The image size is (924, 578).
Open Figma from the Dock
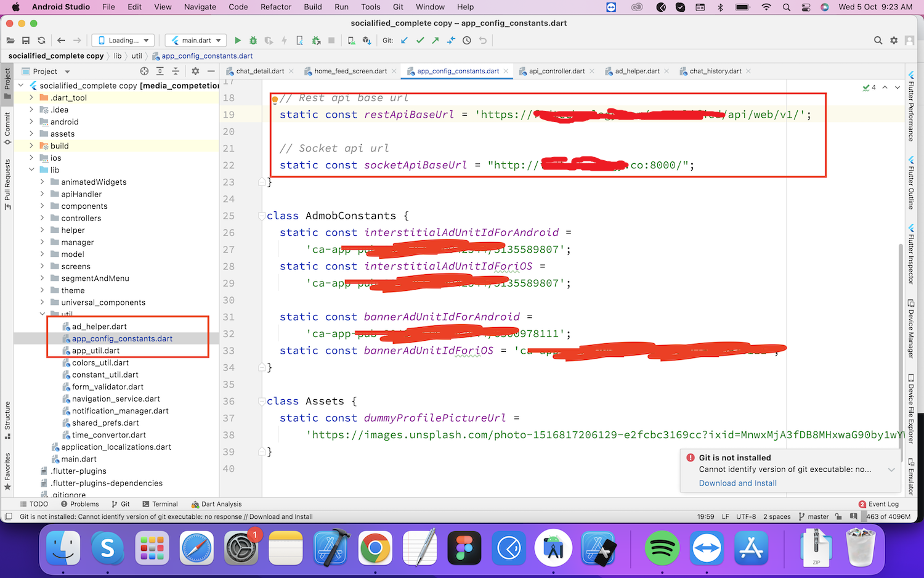point(464,548)
